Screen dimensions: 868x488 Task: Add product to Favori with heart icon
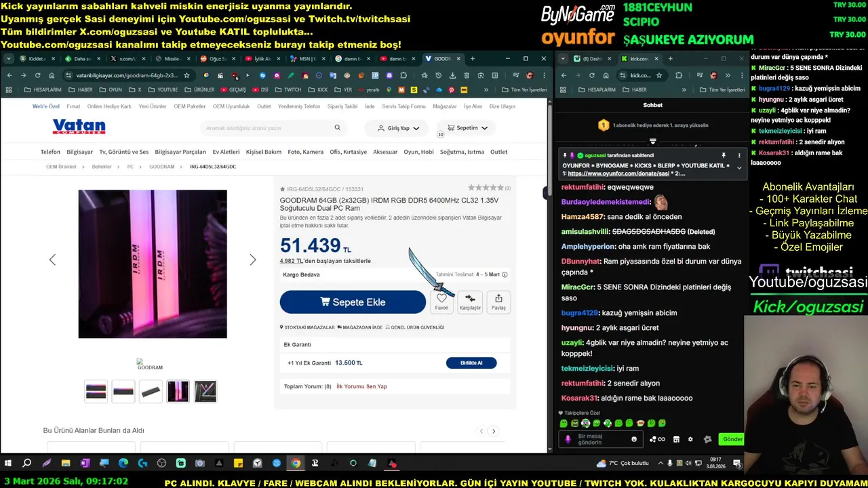(441, 302)
